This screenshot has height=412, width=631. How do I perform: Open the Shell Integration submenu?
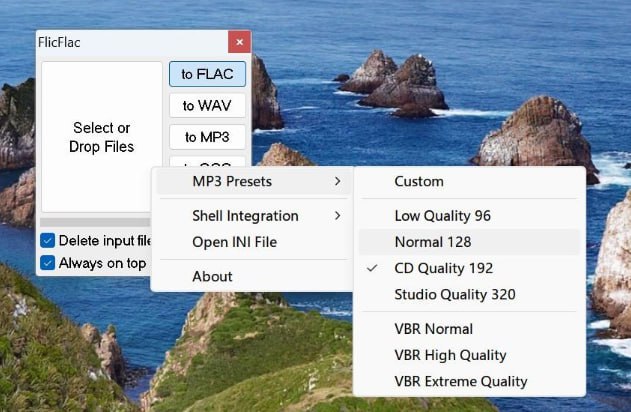pos(245,216)
